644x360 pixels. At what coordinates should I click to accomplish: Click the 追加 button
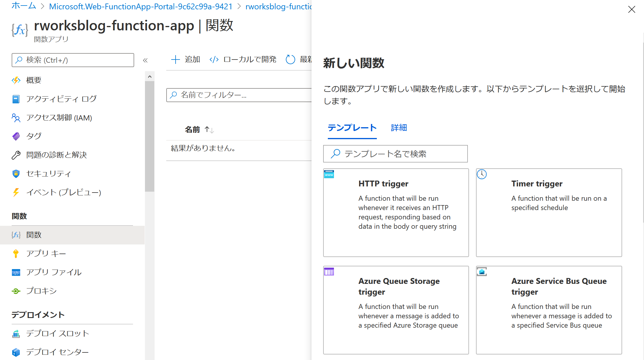pyautogui.click(x=185, y=60)
